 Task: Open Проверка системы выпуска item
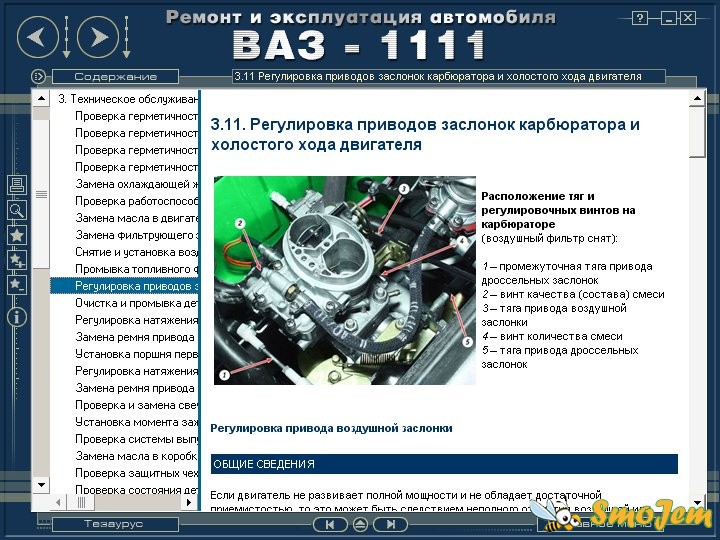137,439
